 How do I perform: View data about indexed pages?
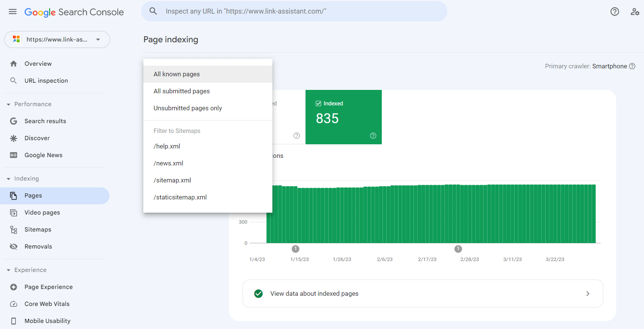[423, 293]
